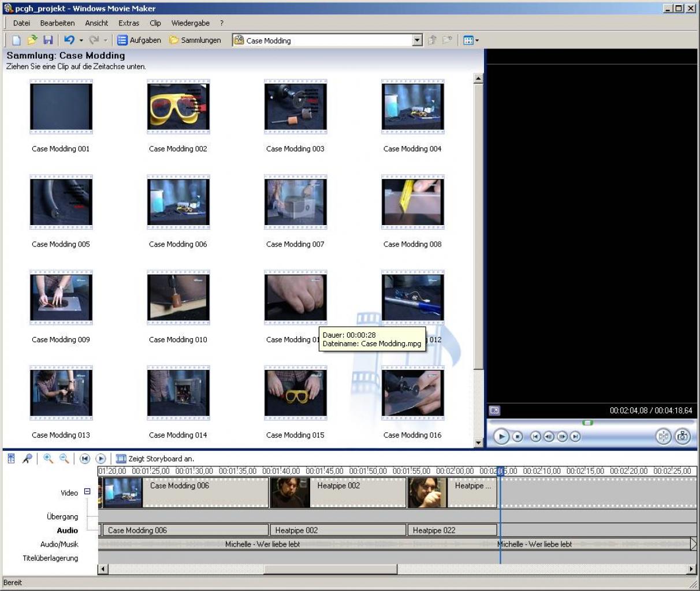Image resolution: width=700 pixels, height=591 pixels.
Task: Open the Ansicht menu
Action: pyautogui.click(x=96, y=23)
